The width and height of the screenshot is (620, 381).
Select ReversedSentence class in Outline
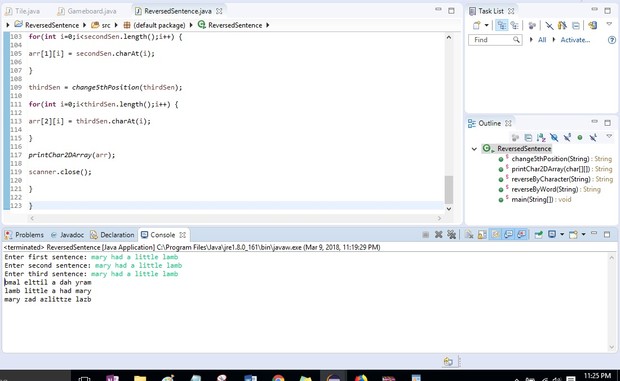point(524,149)
